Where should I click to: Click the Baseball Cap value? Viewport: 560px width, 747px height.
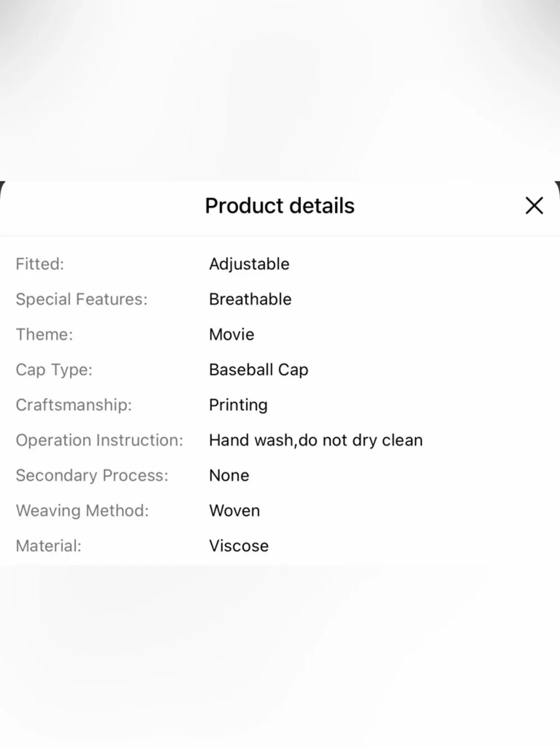[x=258, y=370]
